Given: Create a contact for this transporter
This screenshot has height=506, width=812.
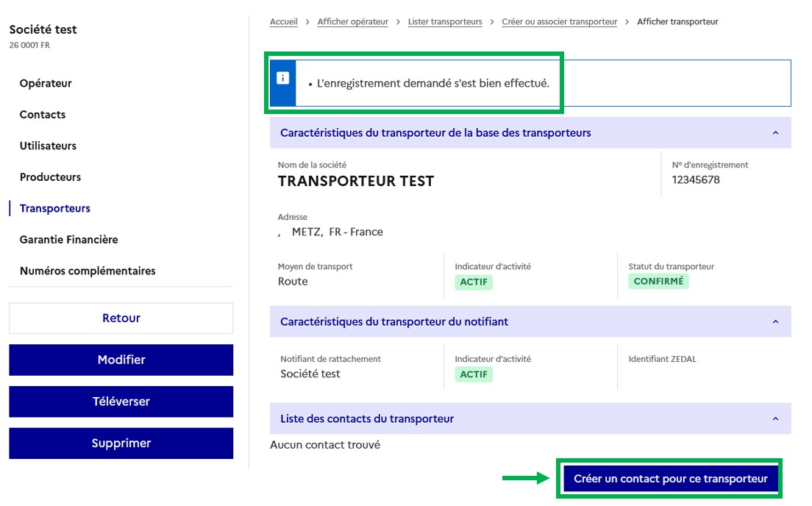Looking at the screenshot, I should pyautogui.click(x=670, y=479).
